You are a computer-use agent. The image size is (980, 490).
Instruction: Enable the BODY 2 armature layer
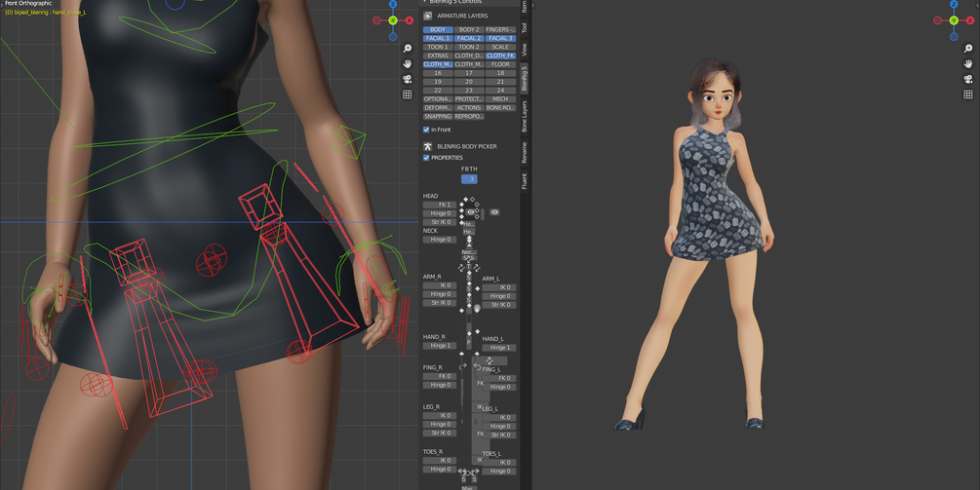point(469,29)
